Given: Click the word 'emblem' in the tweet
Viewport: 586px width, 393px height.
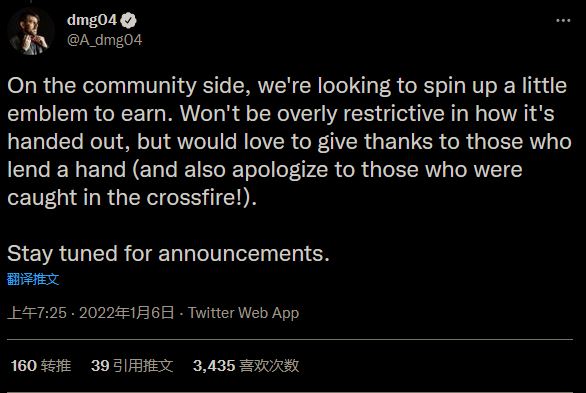Looking at the screenshot, I should (x=47, y=114).
